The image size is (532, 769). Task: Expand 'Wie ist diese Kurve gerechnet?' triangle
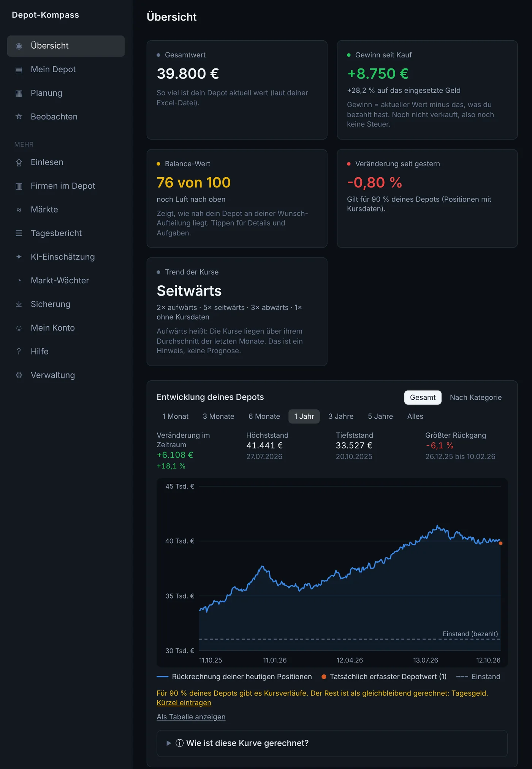[169, 743]
